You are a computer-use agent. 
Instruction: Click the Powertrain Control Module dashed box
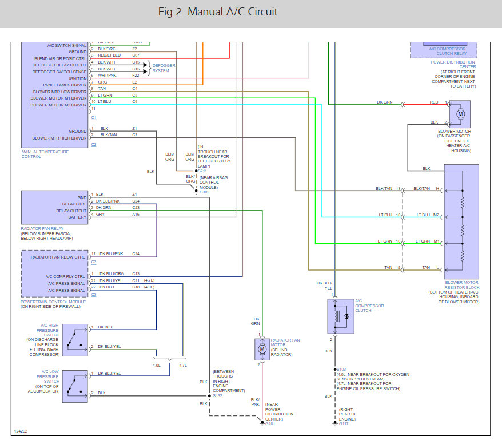point(54,273)
